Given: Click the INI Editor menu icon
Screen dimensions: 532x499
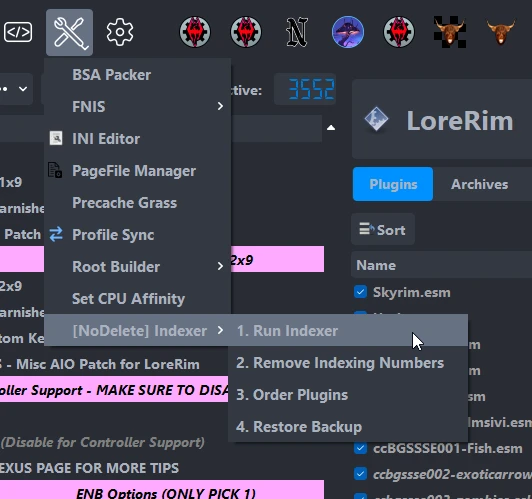Looking at the screenshot, I should pyautogui.click(x=56, y=138).
